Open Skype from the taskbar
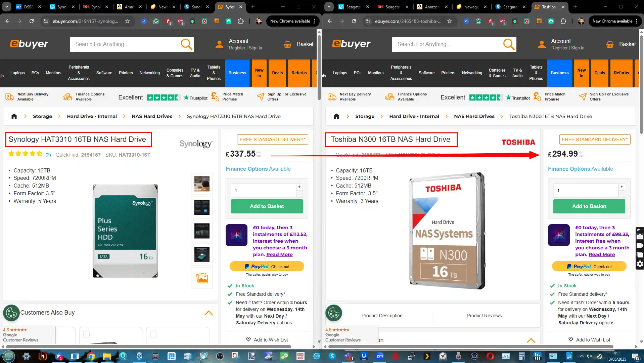 point(332,356)
